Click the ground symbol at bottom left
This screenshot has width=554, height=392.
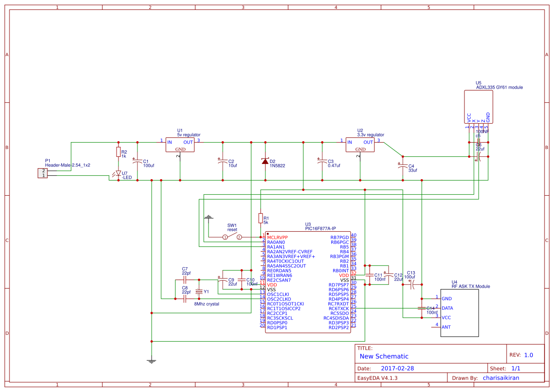(x=152, y=361)
